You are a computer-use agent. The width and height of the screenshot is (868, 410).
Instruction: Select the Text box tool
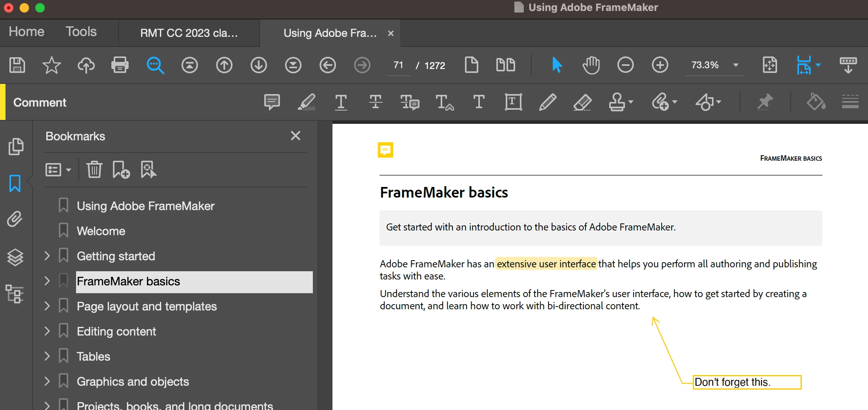point(514,102)
